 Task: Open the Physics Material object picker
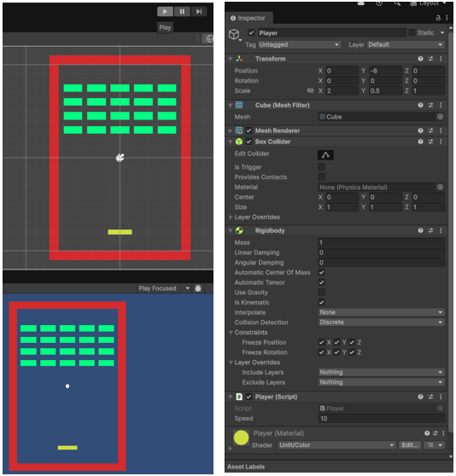coord(440,187)
